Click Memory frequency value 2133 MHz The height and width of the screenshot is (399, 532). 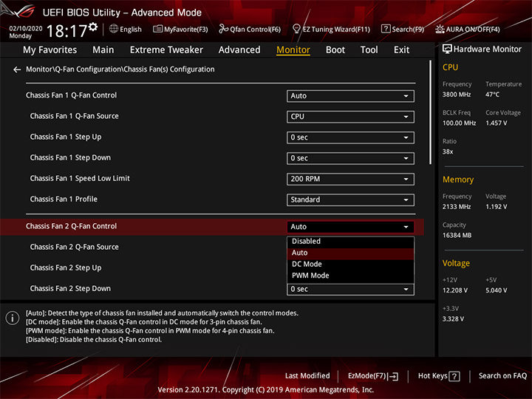(457, 207)
